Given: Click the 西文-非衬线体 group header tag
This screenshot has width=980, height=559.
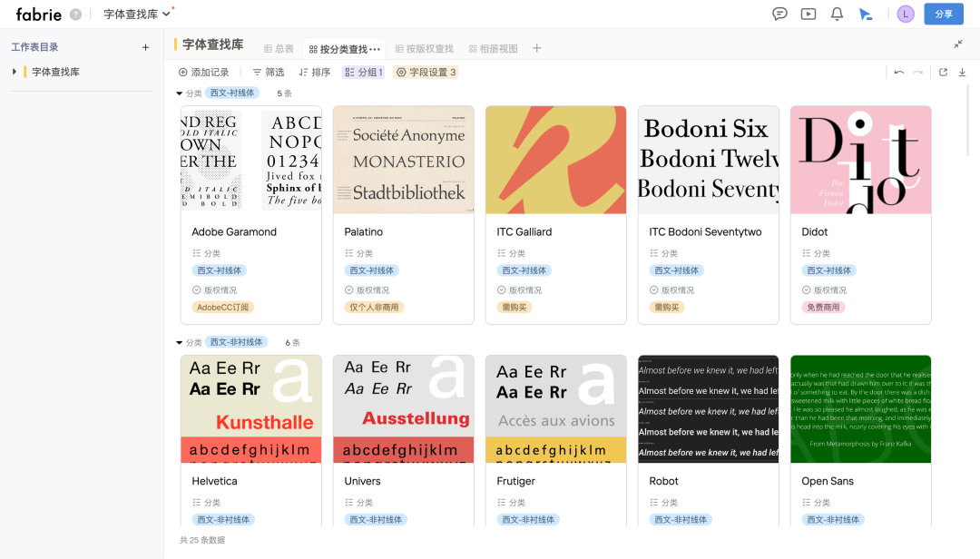Looking at the screenshot, I should [x=236, y=342].
